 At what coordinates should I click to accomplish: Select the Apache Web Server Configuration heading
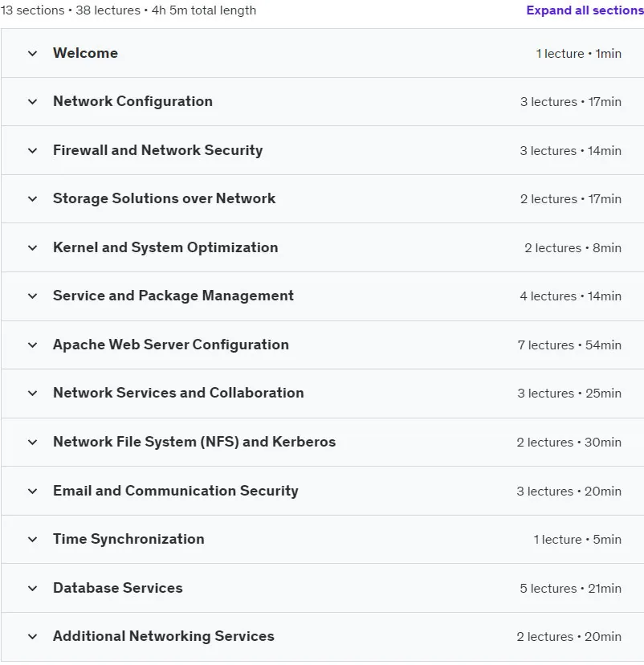(x=171, y=345)
